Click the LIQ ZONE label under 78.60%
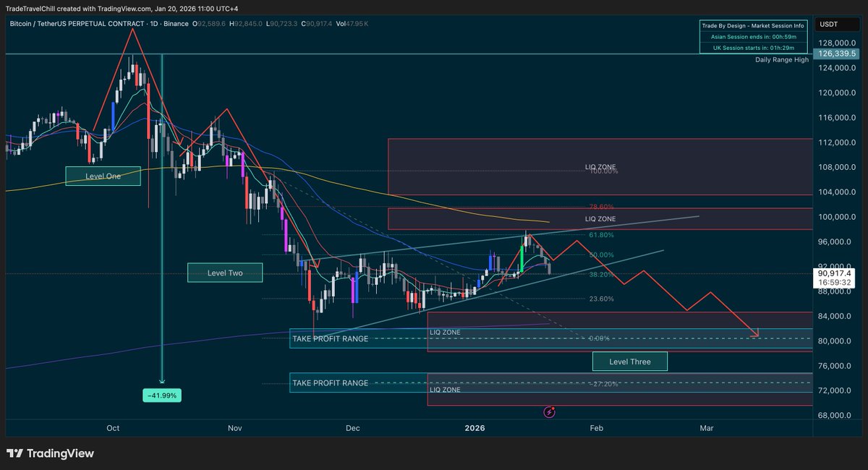 click(600, 218)
